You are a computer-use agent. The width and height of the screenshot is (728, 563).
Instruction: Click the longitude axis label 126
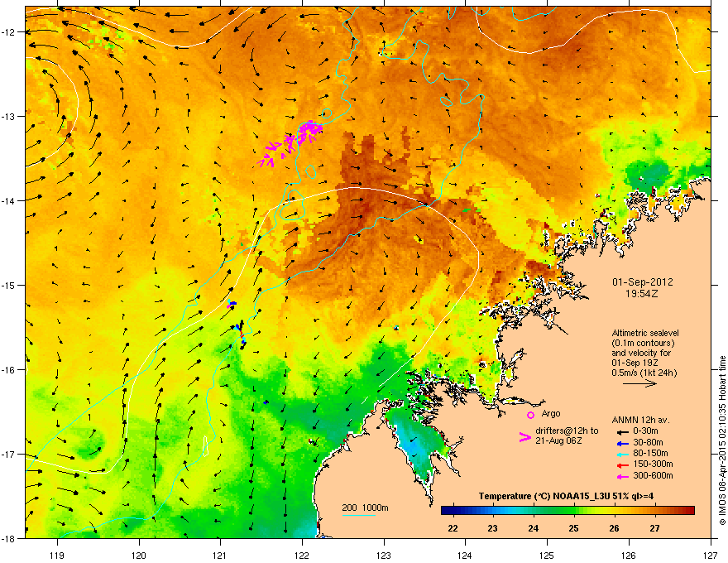click(629, 555)
